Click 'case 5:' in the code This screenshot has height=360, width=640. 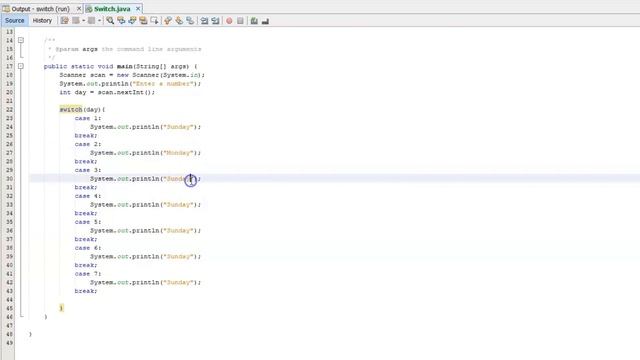(88, 222)
